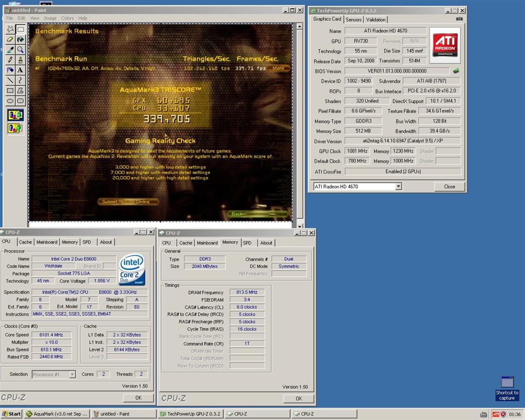Open the Help menu in Paint
525x420 pixels.
tap(83, 18)
